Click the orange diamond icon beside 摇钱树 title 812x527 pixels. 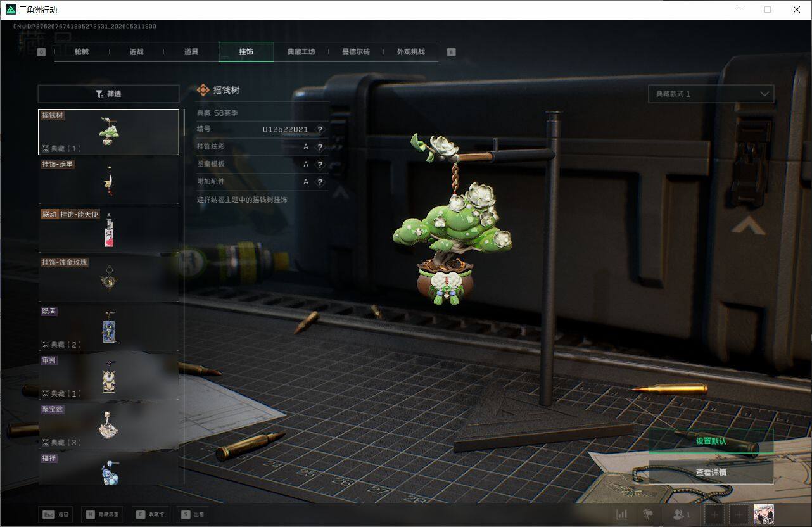(x=203, y=90)
